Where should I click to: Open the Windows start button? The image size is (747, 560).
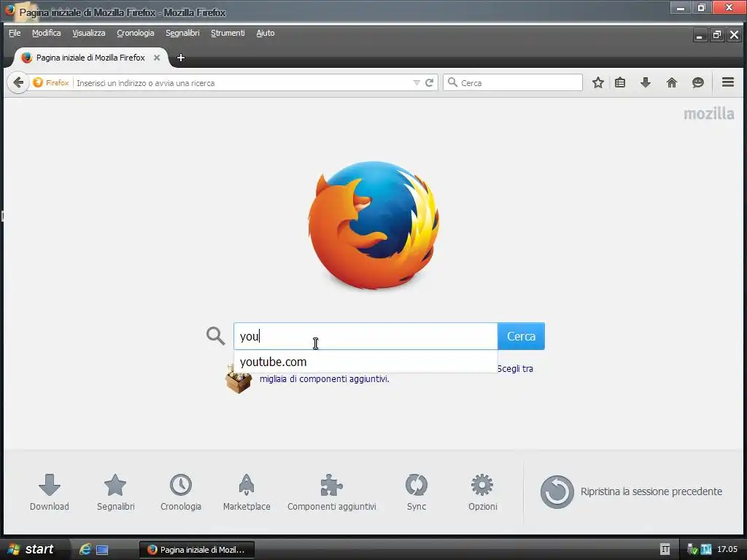pos(31,549)
